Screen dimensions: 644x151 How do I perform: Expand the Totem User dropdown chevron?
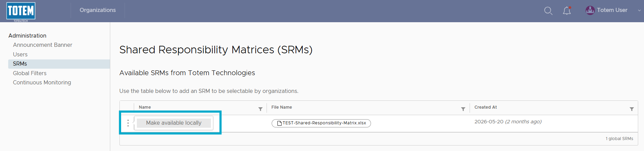click(639, 10)
